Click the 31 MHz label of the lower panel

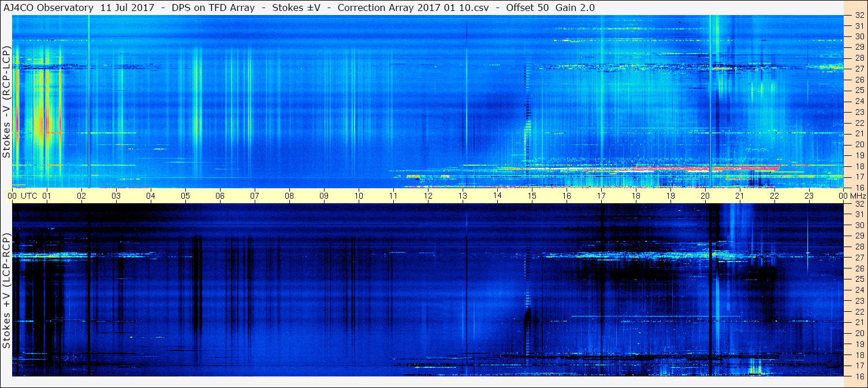[x=859, y=214]
